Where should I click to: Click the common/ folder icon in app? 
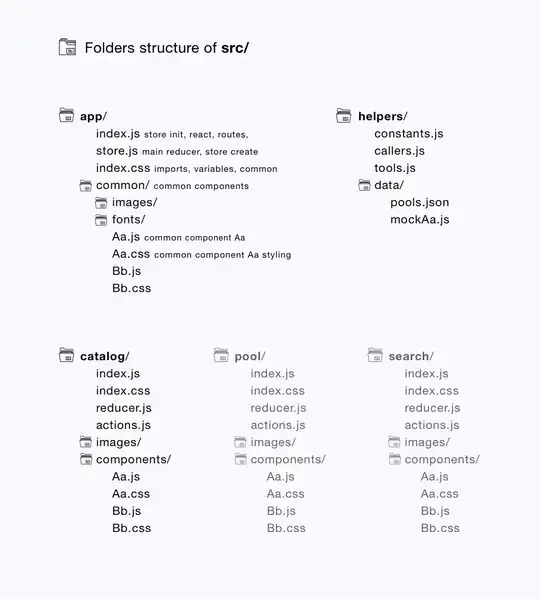(x=86, y=185)
